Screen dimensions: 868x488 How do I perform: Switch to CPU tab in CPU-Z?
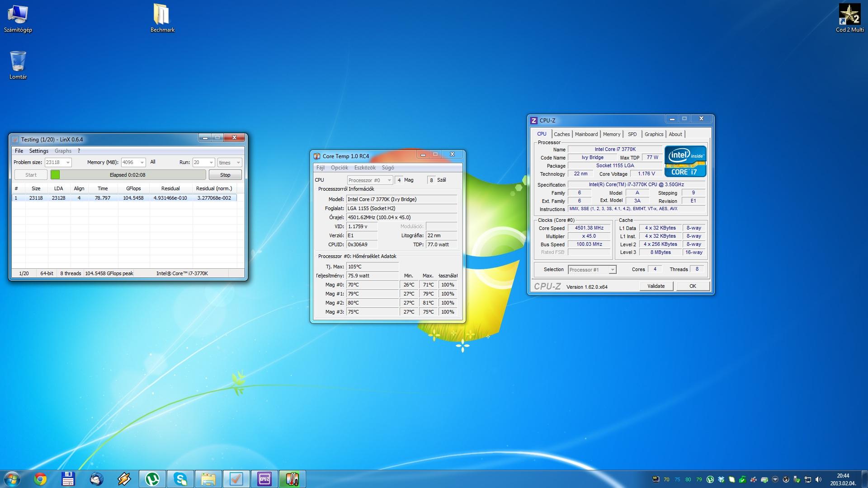542,134
